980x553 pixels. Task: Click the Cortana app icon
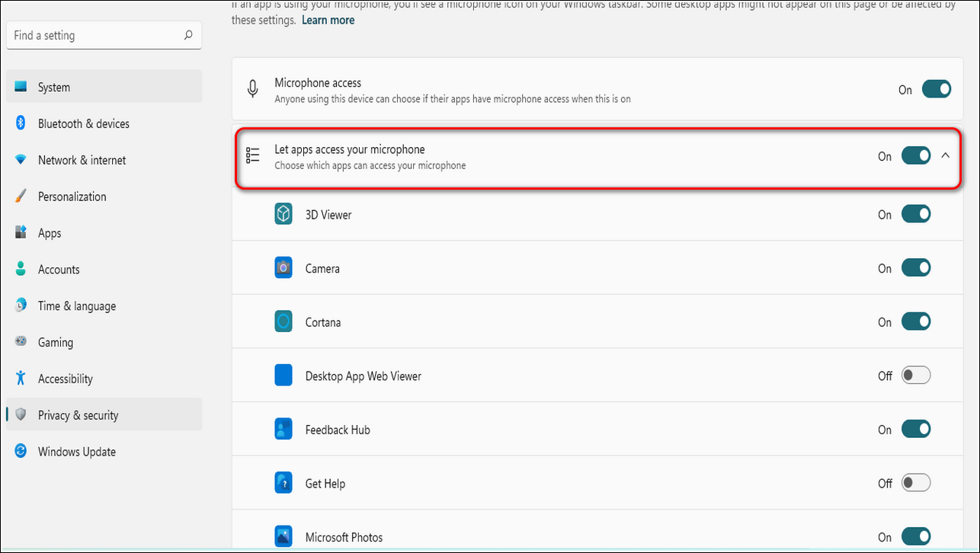(283, 322)
